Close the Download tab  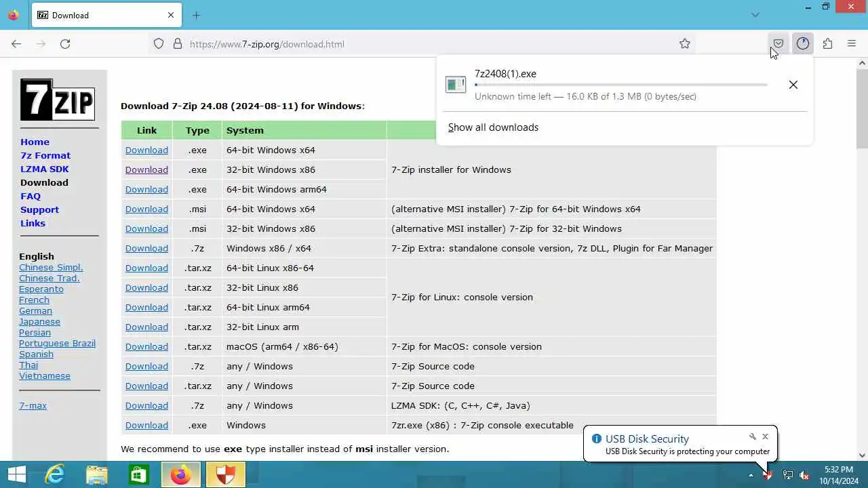[171, 15]
